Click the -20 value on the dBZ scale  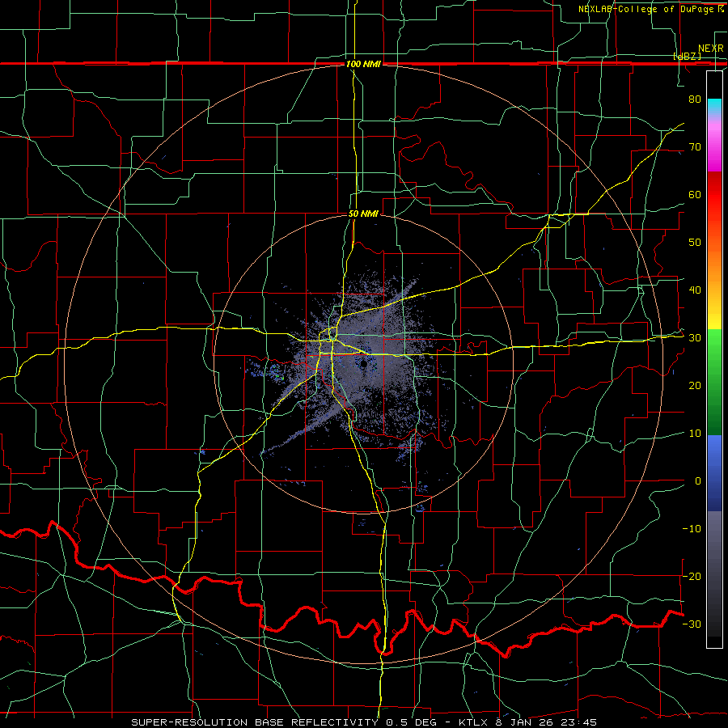click(692, 576)
